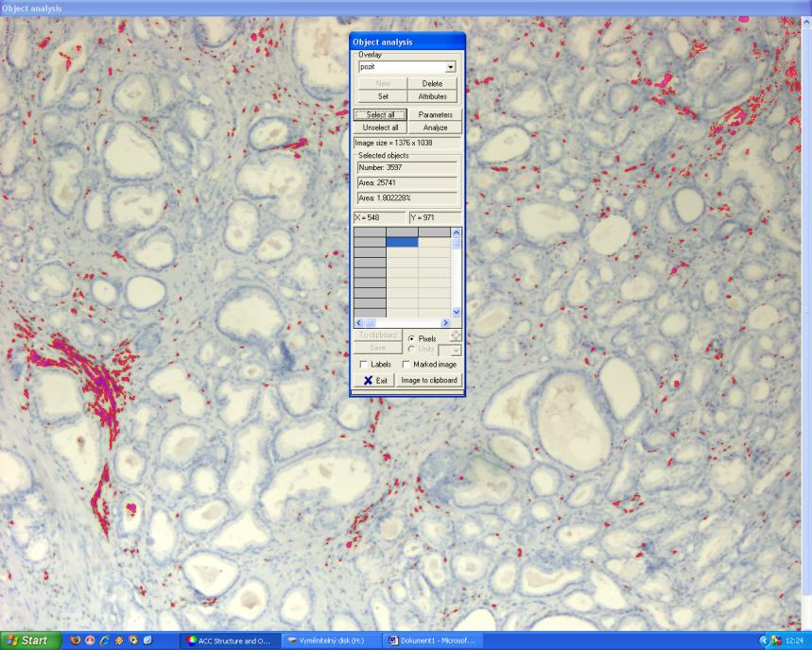Click the table's horizontal scroll-left arrow
The image size is (812, 650).
pyautogui.click(x=358, y=322)
